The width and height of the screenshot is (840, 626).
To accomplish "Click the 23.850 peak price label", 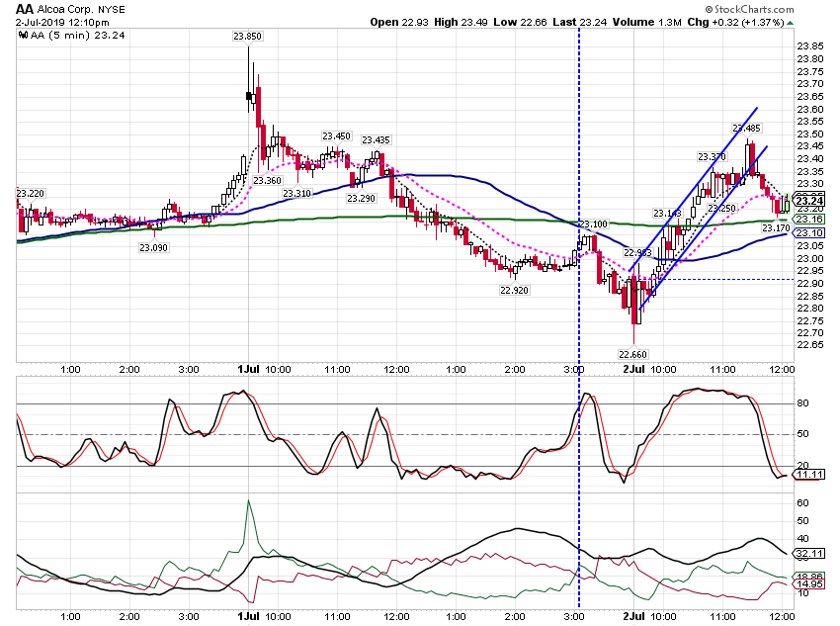I will 247,36.
